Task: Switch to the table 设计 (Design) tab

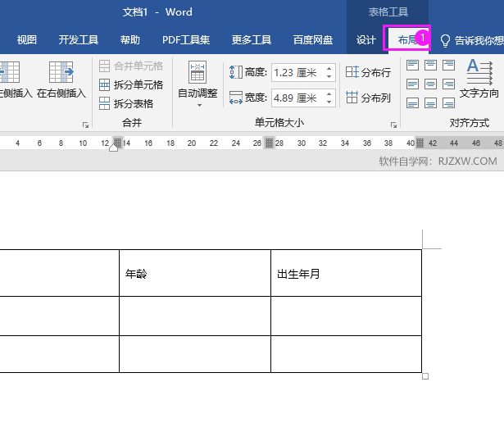Action: [366, 40]
